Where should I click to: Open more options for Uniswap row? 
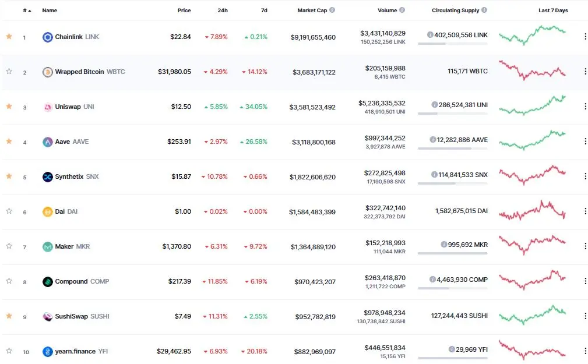click(x=585, y=107)
